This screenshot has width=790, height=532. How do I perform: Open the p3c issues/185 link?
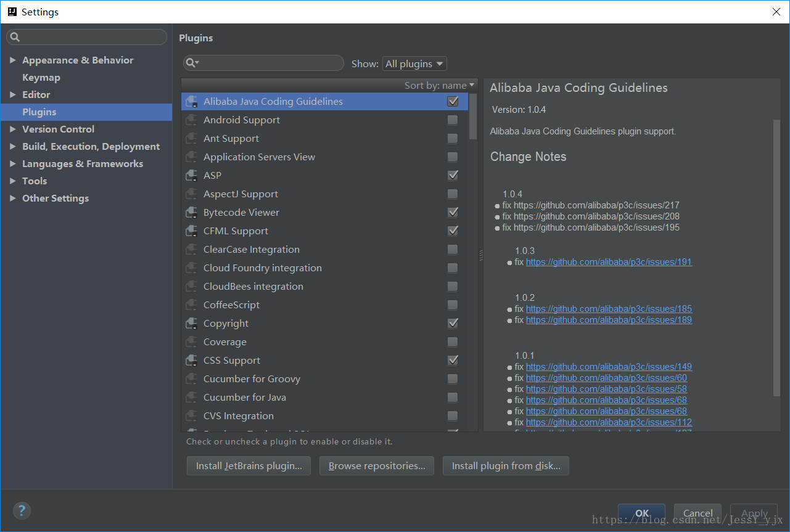[x=609, y=309]
